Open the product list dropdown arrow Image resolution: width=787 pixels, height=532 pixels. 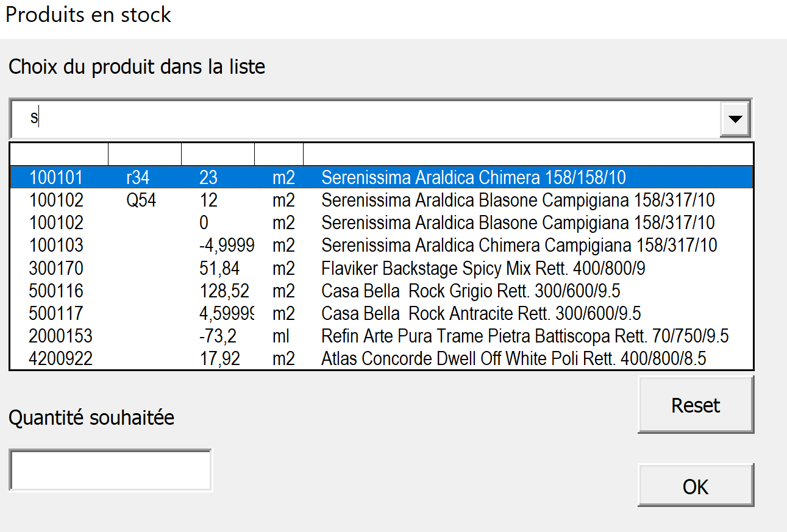click(x=736, y=119)
